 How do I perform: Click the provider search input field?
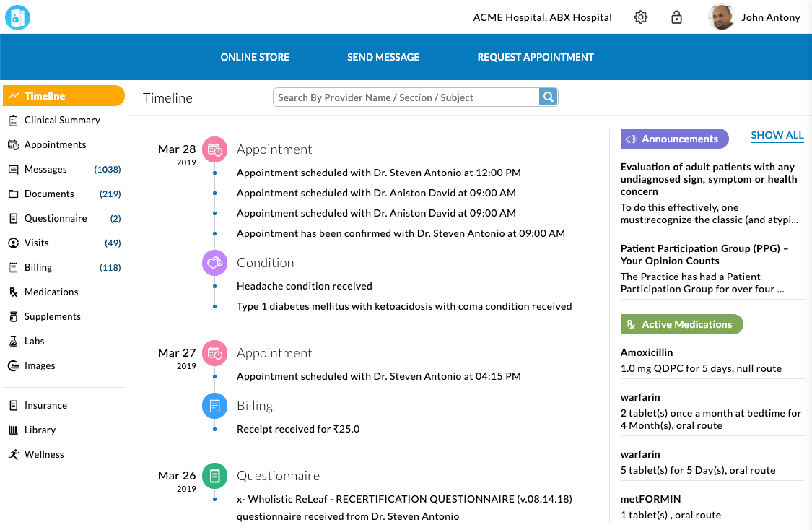(x=404, y=97)
